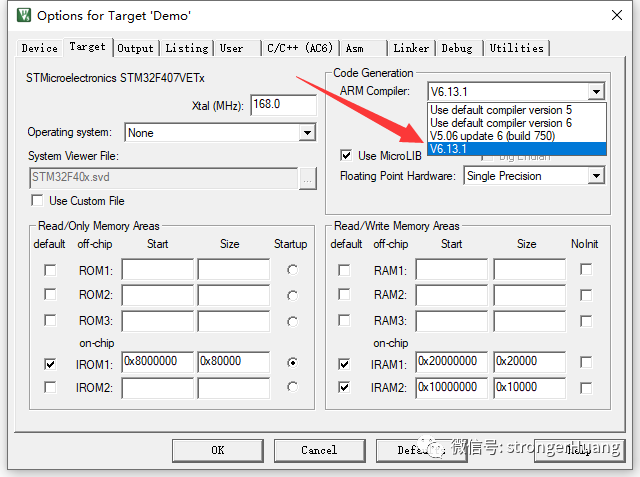Enable NoInit for RAM2
The width and height of the screenshot is (640, 477).
point(586,295)
